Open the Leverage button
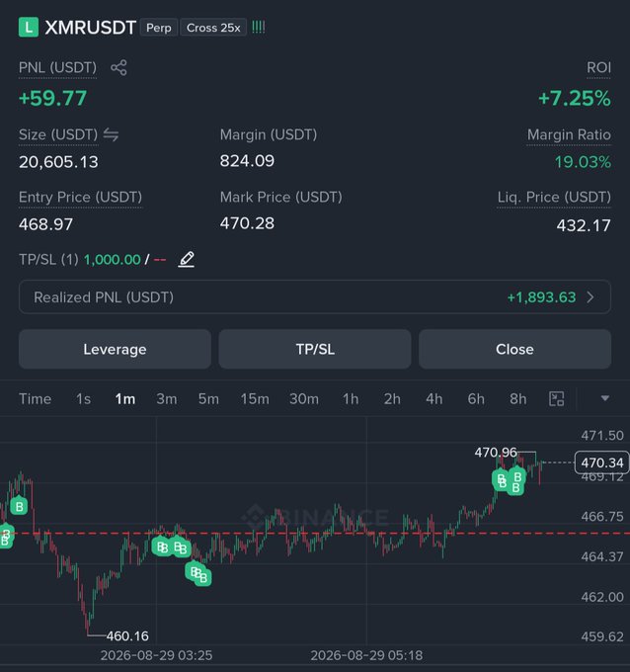 click(x=115, y=349)
